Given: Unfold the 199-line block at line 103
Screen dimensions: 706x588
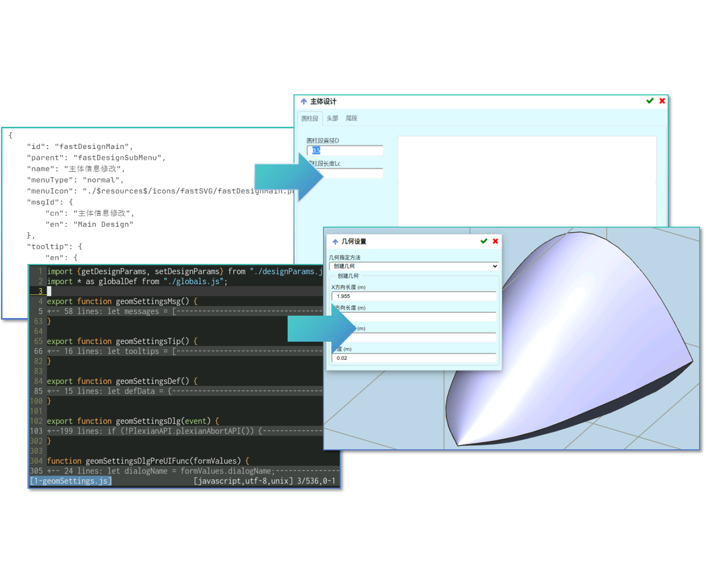Looking at the screenshot, I should point(184,431).
